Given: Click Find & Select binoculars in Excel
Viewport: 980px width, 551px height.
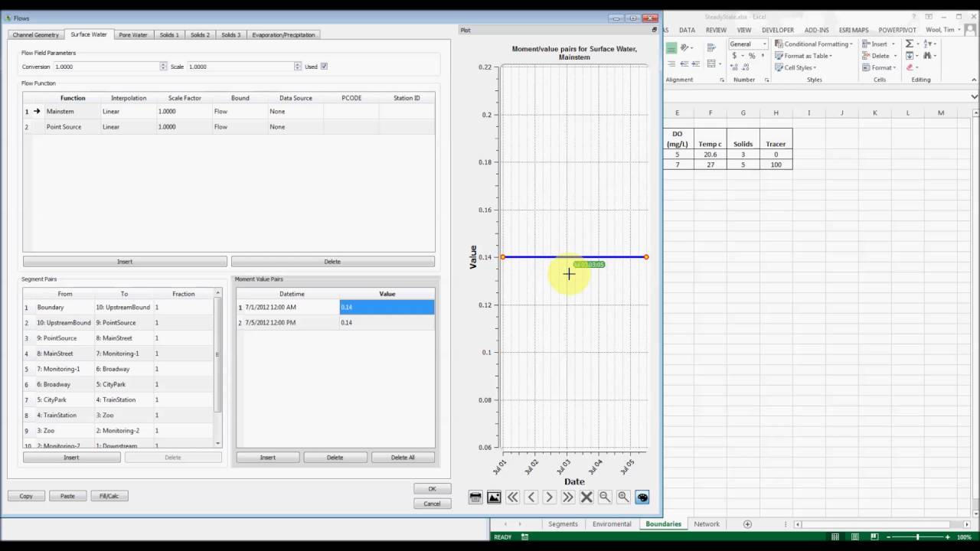Looking at the screenshot, I should [x=928, y=56].
